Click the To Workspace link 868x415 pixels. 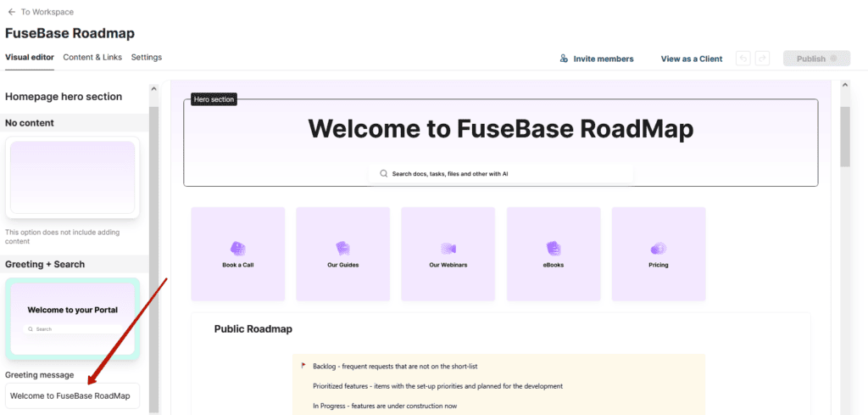click(47, 12)
